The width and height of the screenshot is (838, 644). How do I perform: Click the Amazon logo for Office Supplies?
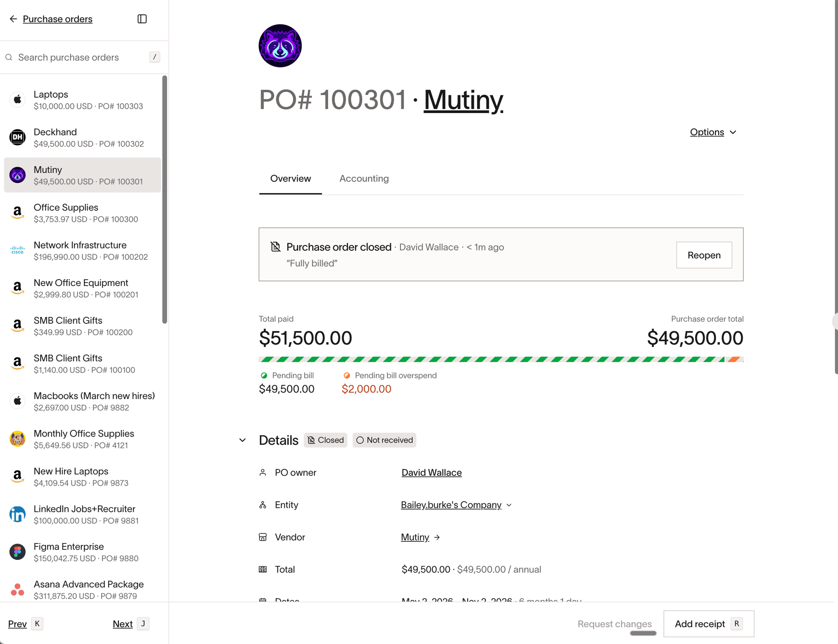pos(18,213)
